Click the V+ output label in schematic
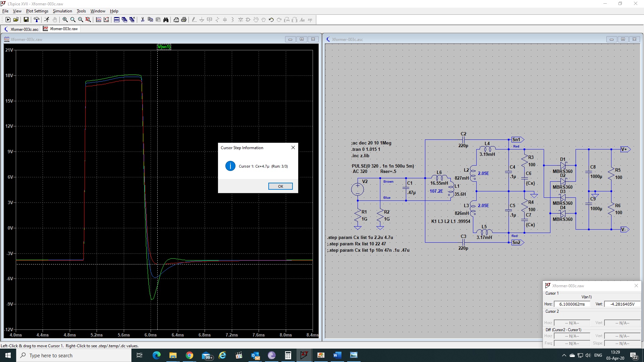 (625, 149)
